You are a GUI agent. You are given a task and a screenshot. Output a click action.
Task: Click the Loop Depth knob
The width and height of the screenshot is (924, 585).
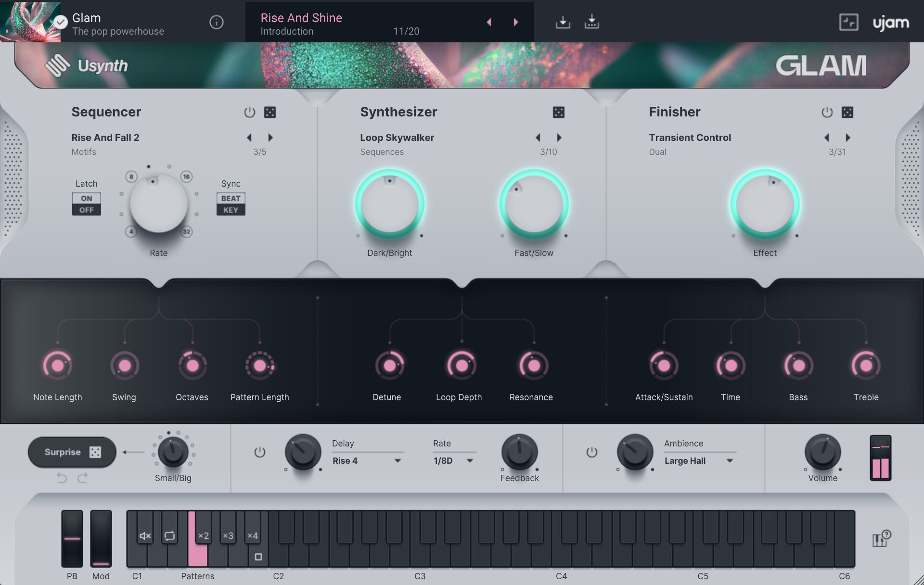tap(462, 366)
